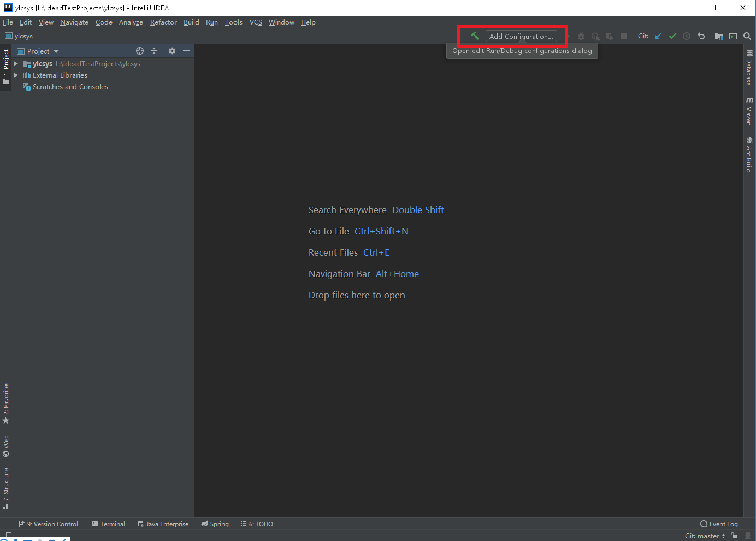Click the Debug bug icon in toolbar
The image size is (756, 541).
(x=581, y=36)
